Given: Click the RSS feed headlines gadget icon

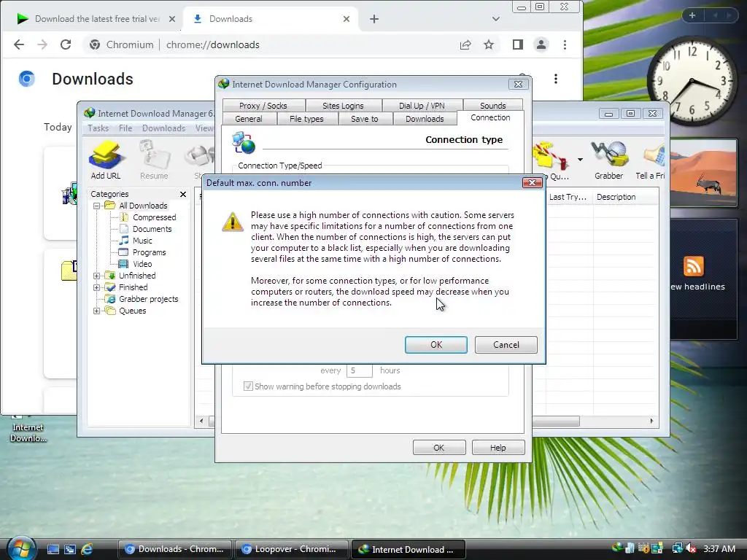Looking at the screenshot, I should (x=694, y=266).
